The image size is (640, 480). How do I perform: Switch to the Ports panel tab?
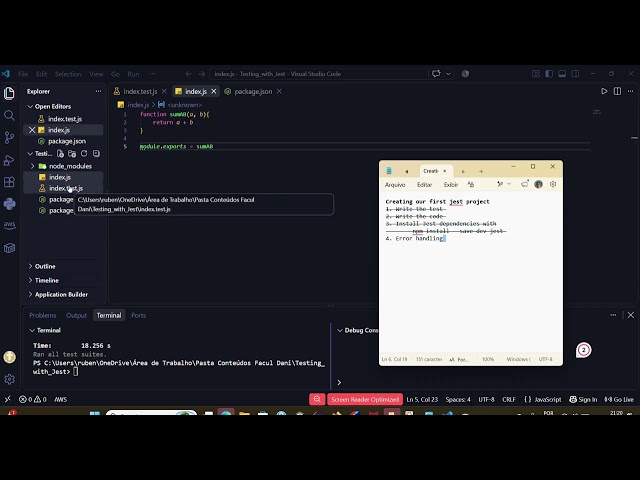coord(138,316)
